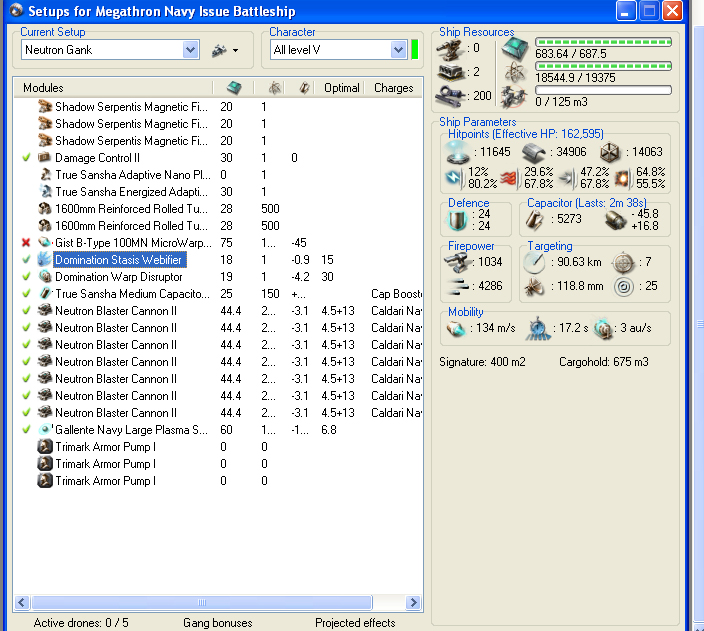Toggle Gallente Navy Large Plasma Smartbomb checkmark

click(26, 430)
